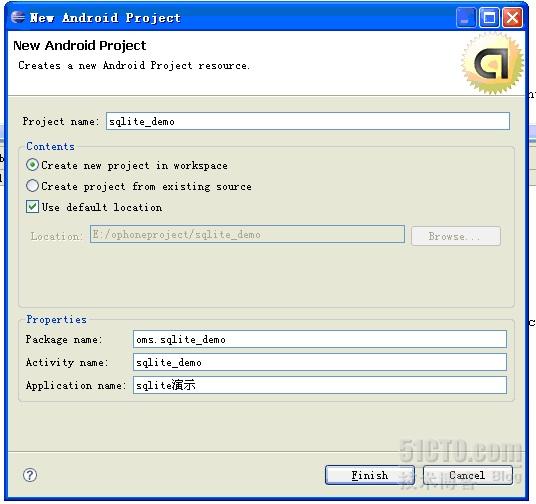Click the Contents group label
This screenshot has width=536, height=504.
pyautogui.click(x=51, y=146)
